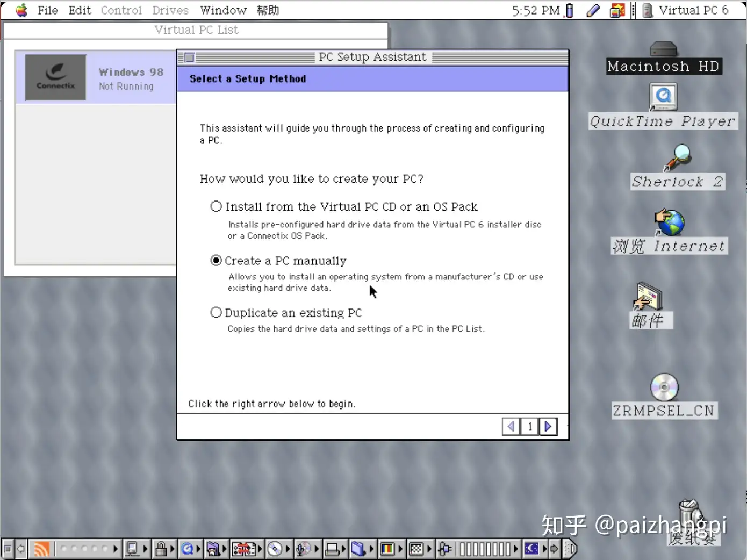Screen dimensions: 747x560
Task: Expand monitor color depth arrow
Action: click(400, 549)
